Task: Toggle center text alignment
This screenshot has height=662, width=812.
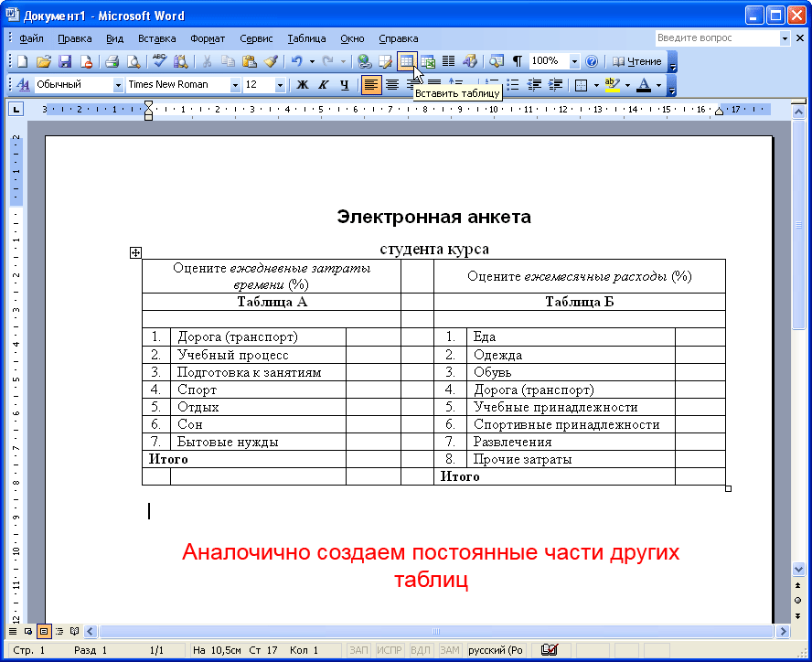Action: [392, 84]
